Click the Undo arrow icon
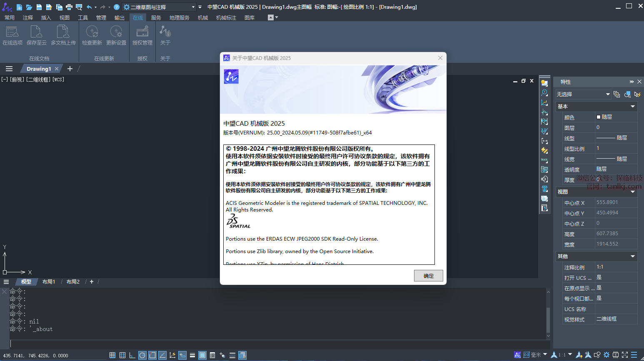644x361 pixels. tap(89, 7)
